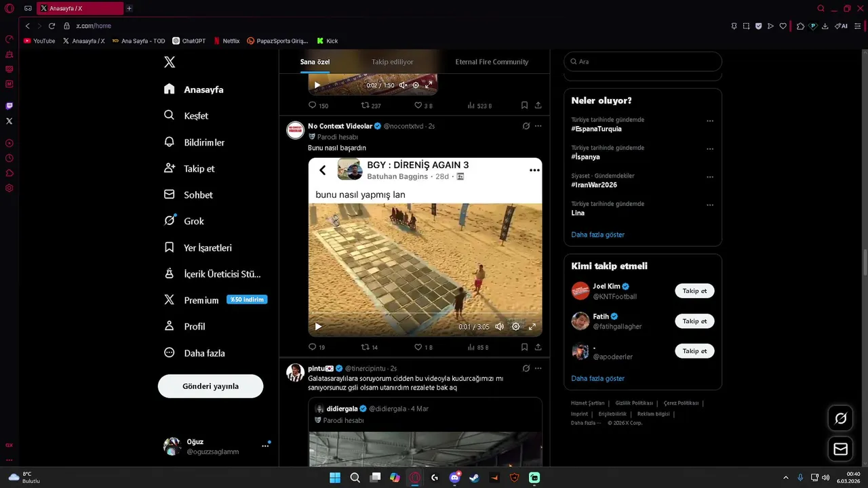Switch to Eternal Fire Community tab

(x=492, y=62)
